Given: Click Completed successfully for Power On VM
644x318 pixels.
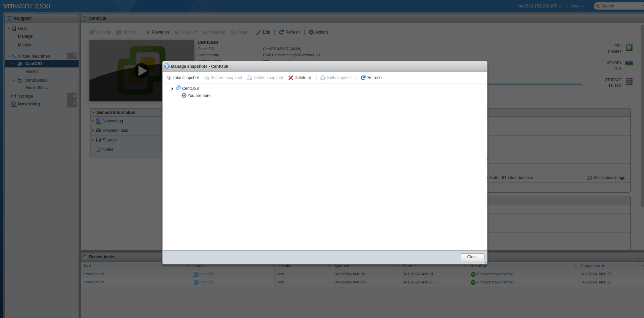Looking at the screenshot, I should click(x=495, y=274).
